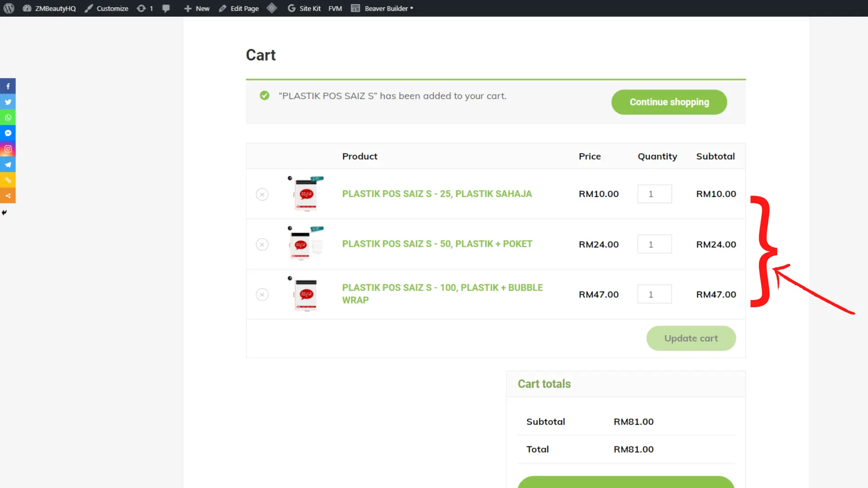
Task: Open the Customize option in the admin bar
Action: (x=107, y=8)
